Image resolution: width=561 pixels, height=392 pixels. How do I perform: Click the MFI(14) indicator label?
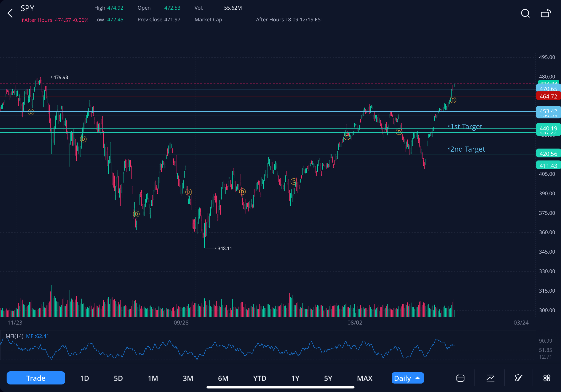[x=14, y=336]
